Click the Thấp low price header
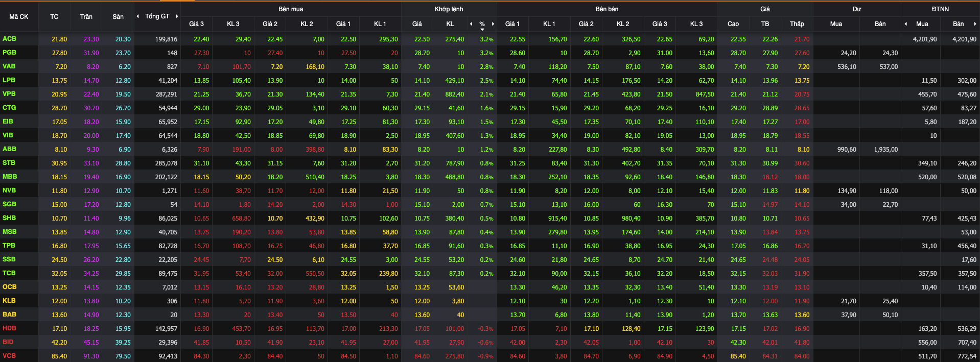 797,24
